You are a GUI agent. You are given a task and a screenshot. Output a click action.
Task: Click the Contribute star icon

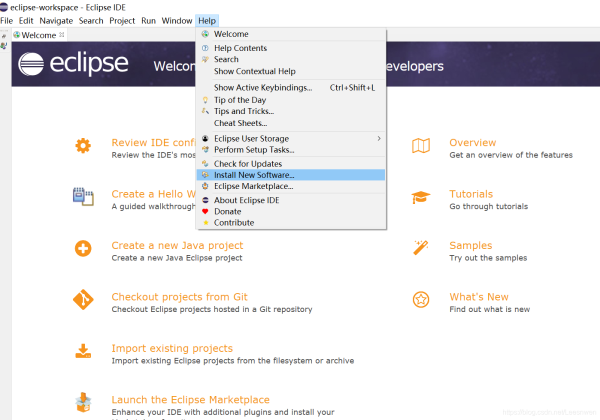[x=205, y=223]
